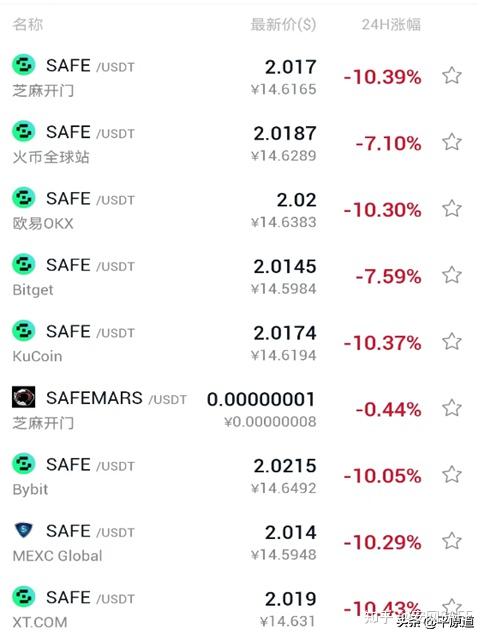Image resolution: width=485 pixels, height=639 pixels.
Task: Toggle the star for SAFE on 火币全球站
Action: coord(452,142)
